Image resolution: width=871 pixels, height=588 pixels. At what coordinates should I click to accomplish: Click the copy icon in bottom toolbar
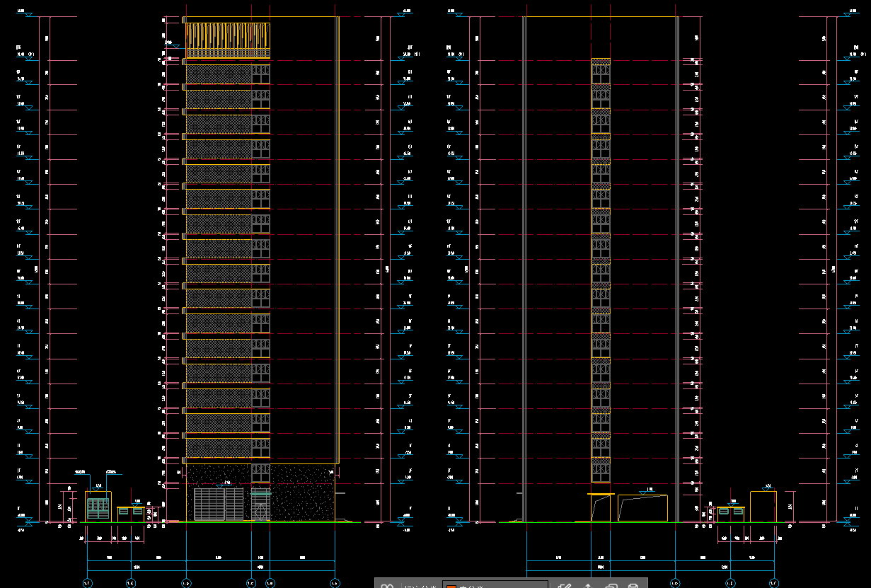pyautogui.click(x=611, y=584)
